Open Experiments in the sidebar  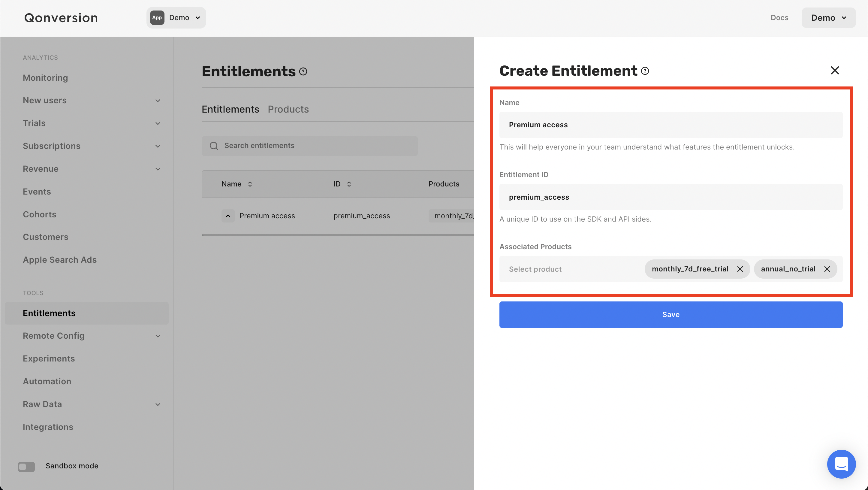(x=49, y=358)
